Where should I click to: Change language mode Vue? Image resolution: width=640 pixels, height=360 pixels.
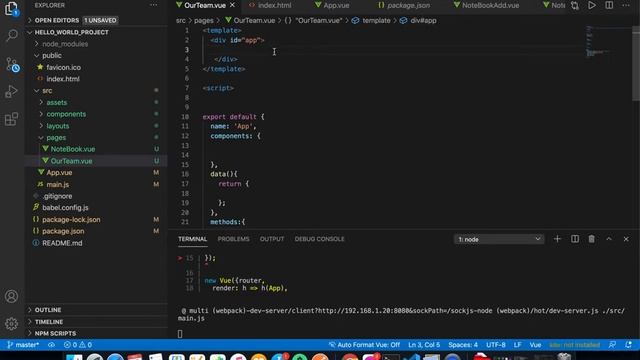click(535, 345)
